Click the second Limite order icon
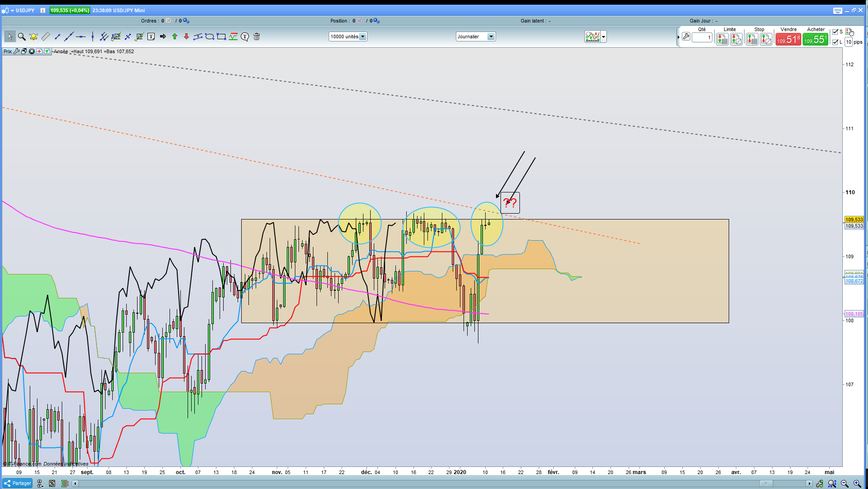868x489 pixels. [x=736, y=39]
